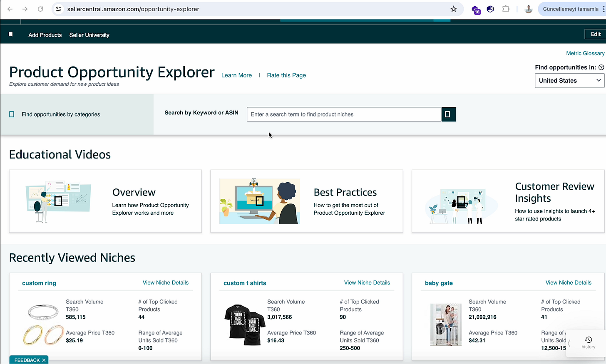Open the dark blue cube extension

(490, 9)
